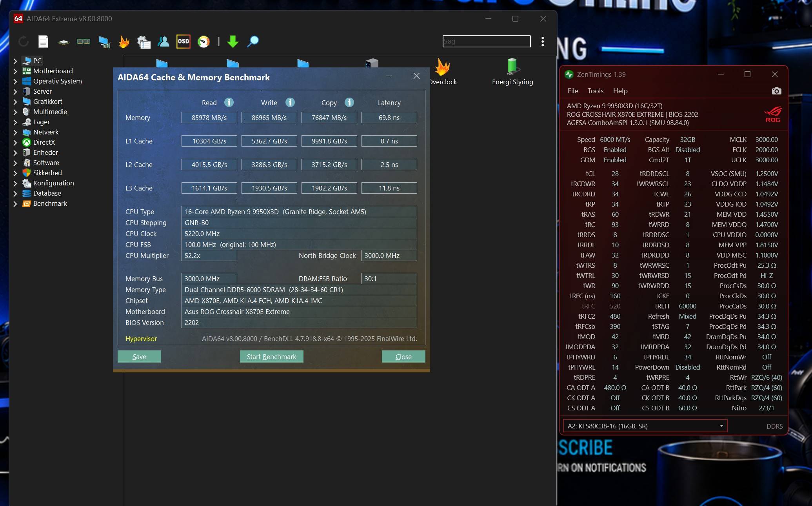Open the three-dot menu in AIDA64
Screen dimensions: 812x506
543,42
